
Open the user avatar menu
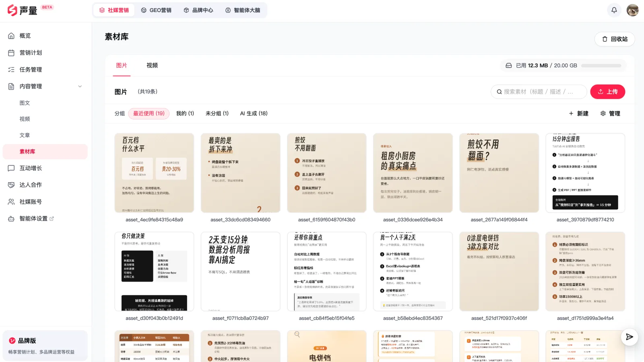(x=632, y=10)
